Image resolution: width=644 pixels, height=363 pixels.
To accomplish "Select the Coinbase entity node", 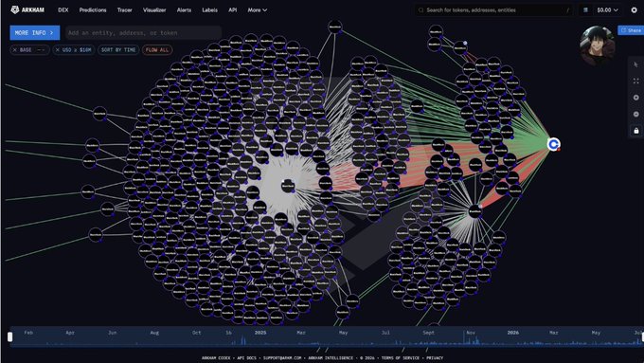I will tap(554, 144).
